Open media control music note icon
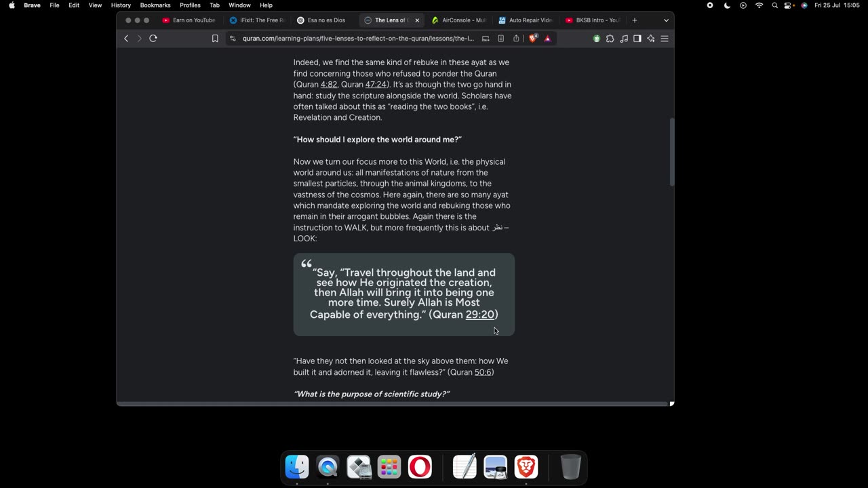Image resolution: width=868 pixels, height=488 pixels. tap(624, 39)
